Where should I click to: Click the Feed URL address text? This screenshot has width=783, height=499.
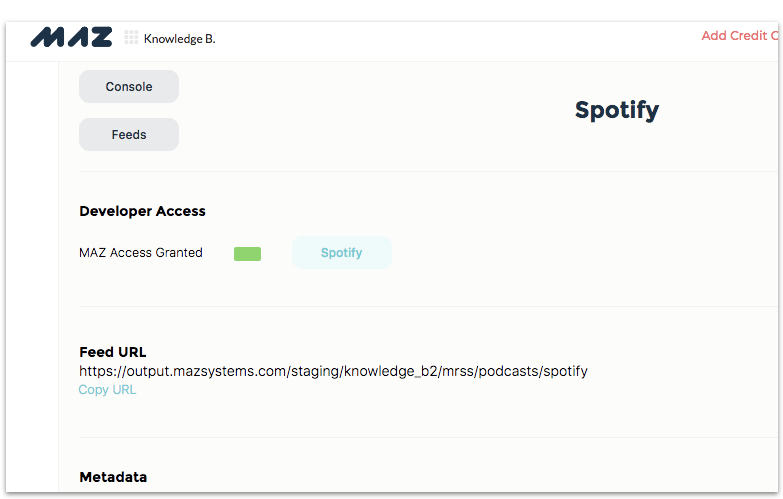(x=333, y=371)
